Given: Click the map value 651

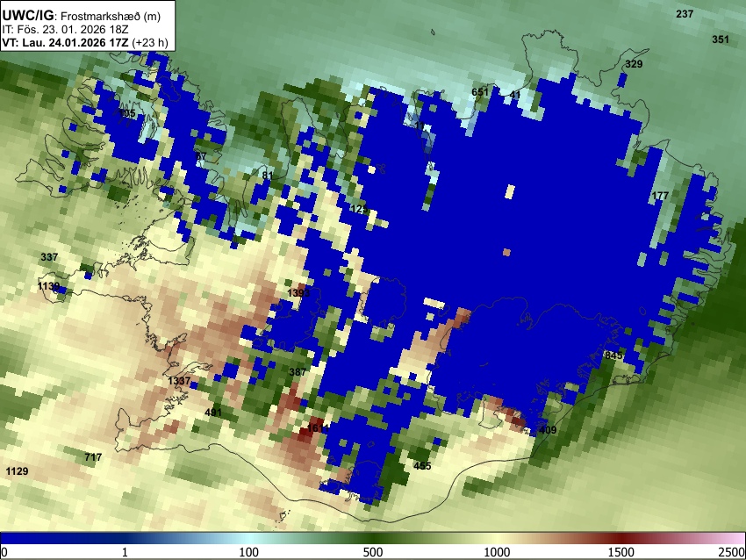Looking at the screenshot, I should [480, 92].
